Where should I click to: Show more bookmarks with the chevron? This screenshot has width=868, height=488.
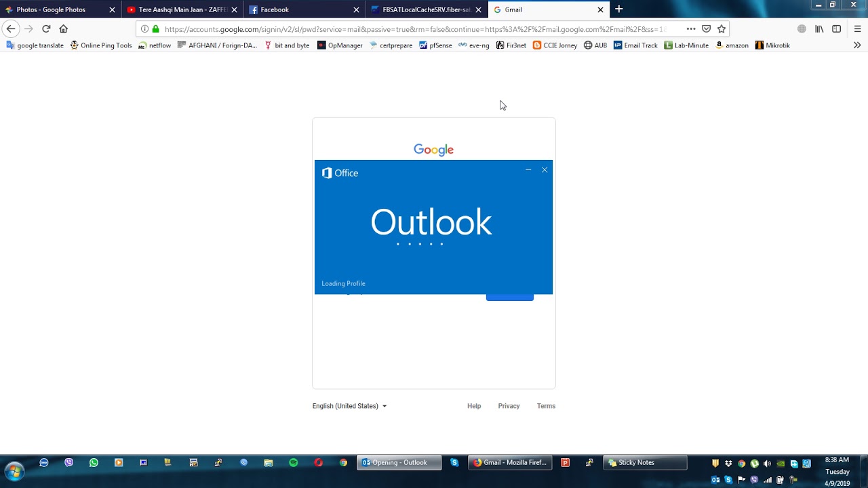click(857, 45)
